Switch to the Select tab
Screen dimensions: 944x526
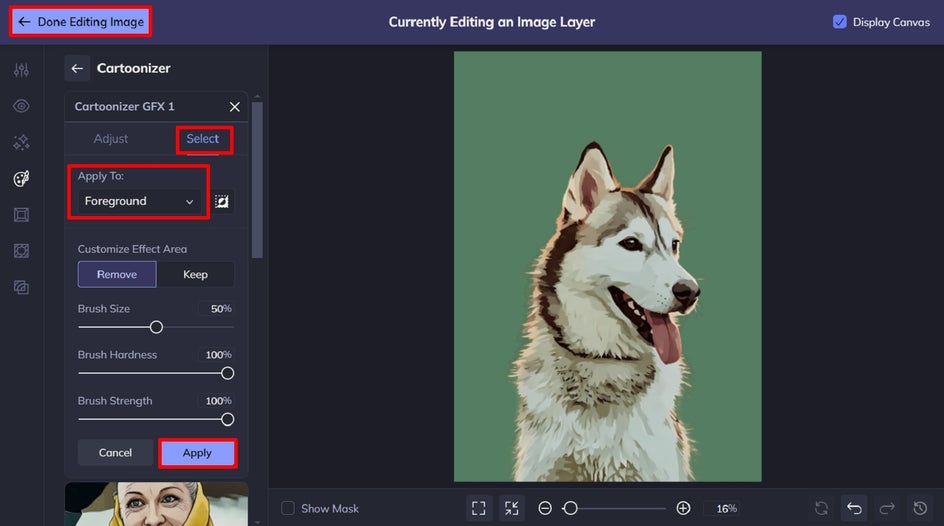(x=203, y=139)
